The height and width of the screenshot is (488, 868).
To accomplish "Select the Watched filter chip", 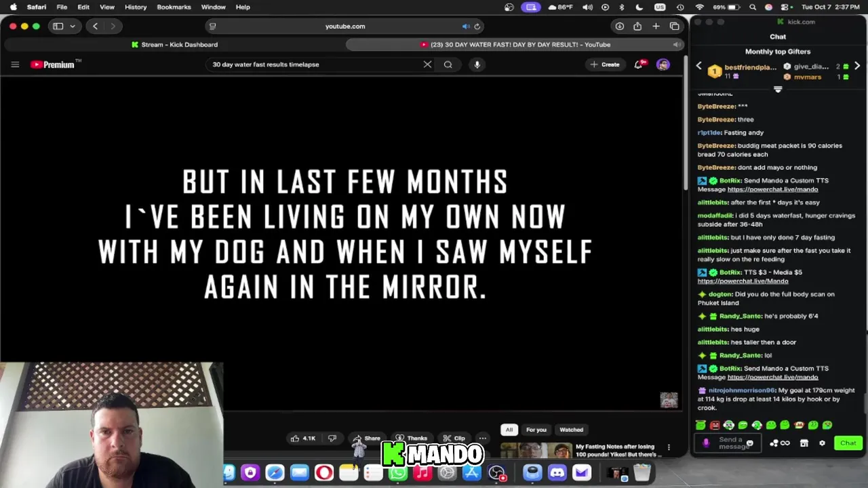I will coord(571,430).
